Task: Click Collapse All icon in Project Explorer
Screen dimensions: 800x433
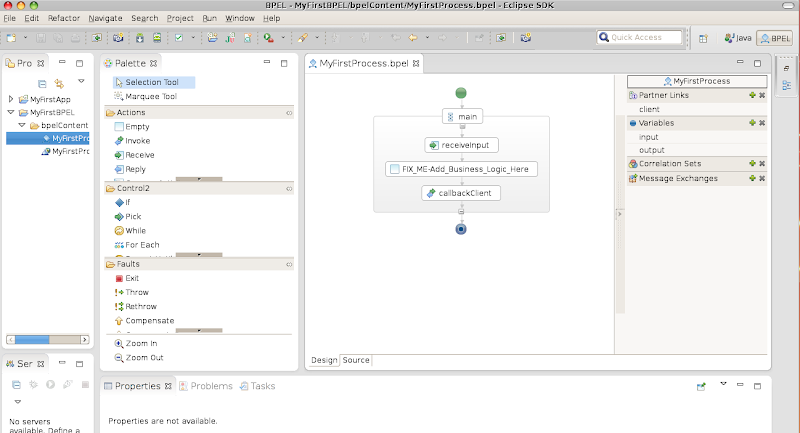Action: (42, 83)
